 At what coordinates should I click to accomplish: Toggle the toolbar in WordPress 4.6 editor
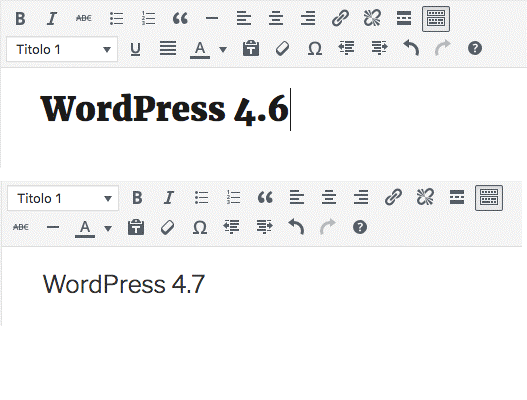(436, 18)
